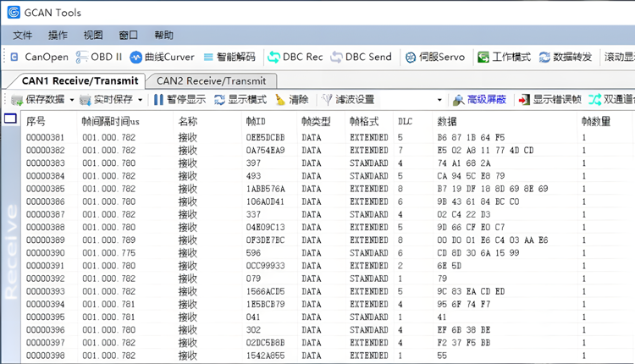Toggle 显示错误帧 show error frames
The image size is (635, 364).
(549, 100)
